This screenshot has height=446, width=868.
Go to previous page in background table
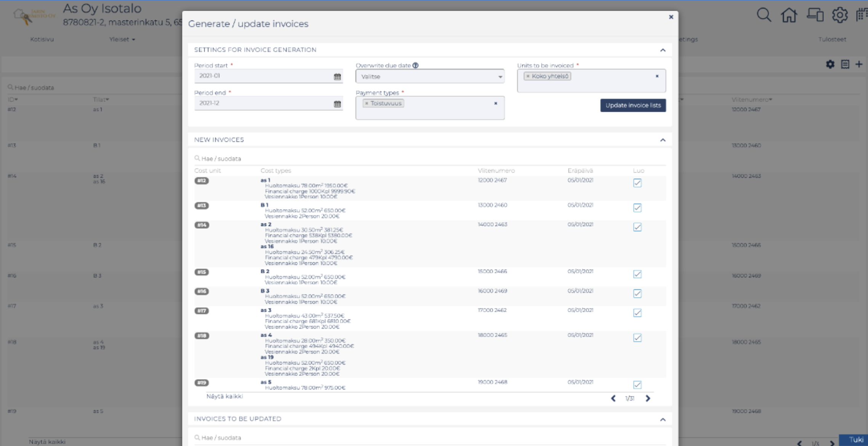coord(799,443)
